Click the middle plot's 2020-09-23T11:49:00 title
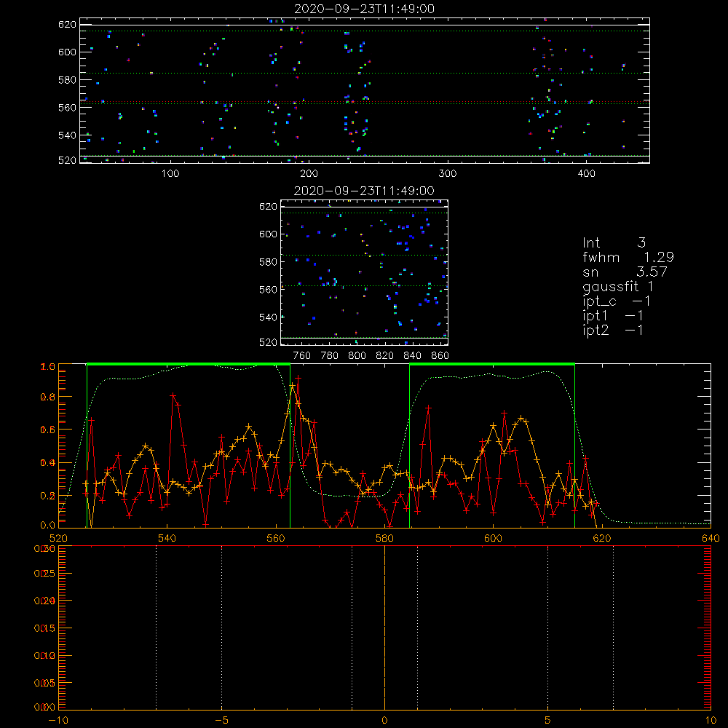The width and height of the screenshot is (728, 728). (364, 191)
